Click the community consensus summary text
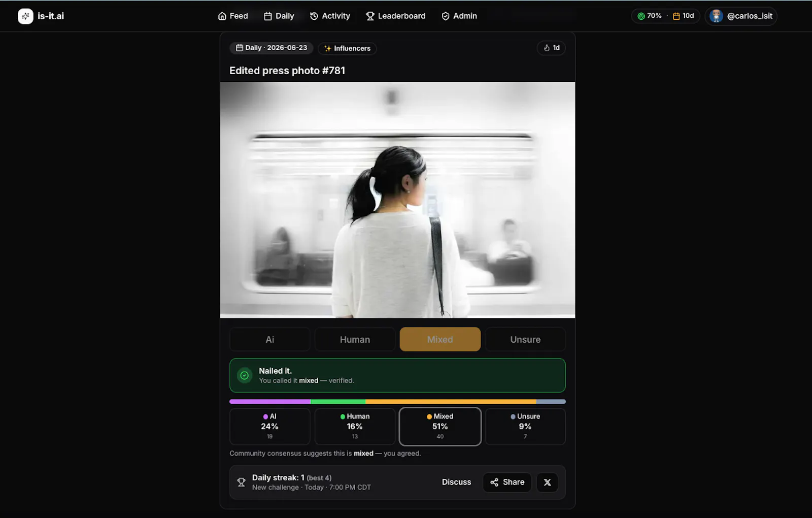The width and height of the screenshot is (812, 518). [x=325, y=454]
